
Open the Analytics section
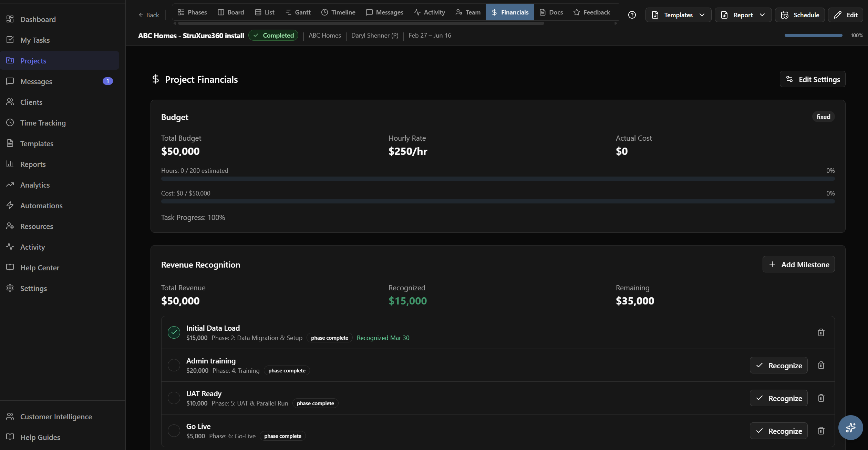(x=35, y=185)
